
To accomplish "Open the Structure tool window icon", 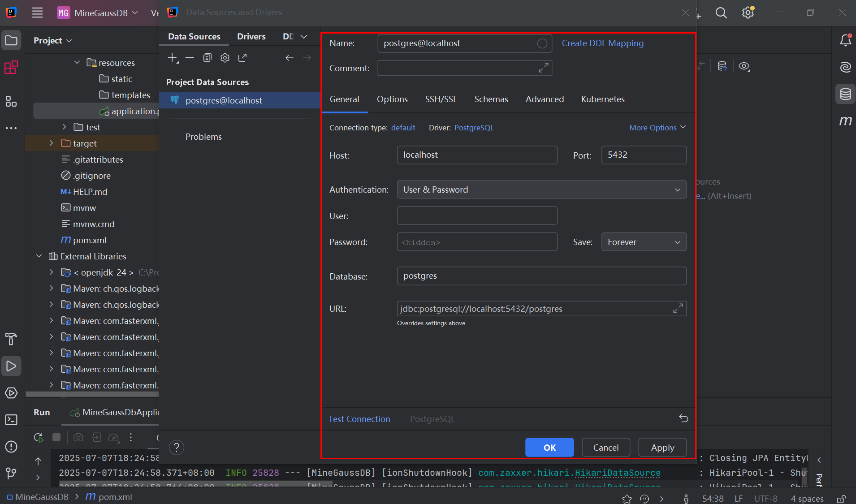I will pos(11,101).
